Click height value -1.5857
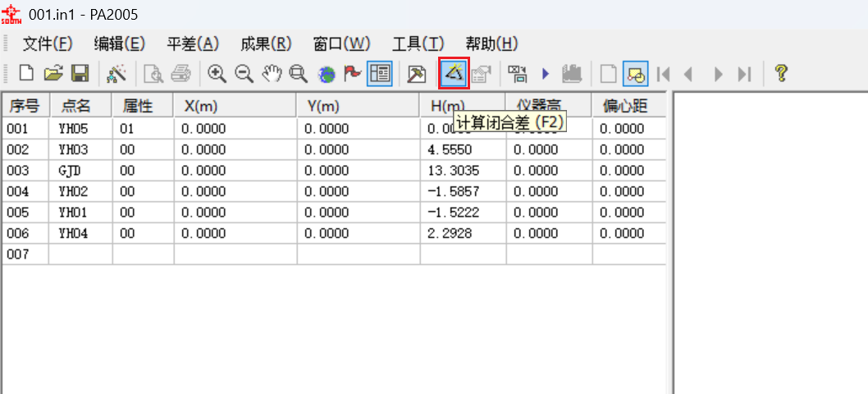 pyautogui.click(x=464, y=192)
